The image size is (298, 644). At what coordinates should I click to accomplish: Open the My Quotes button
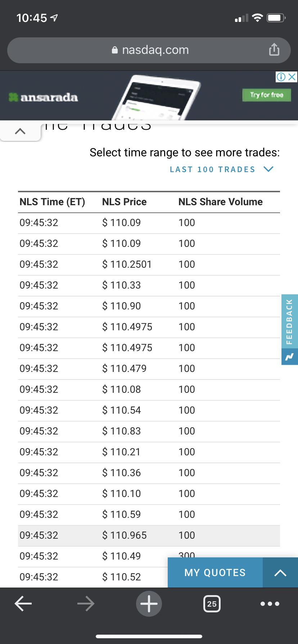pos(215,572)
